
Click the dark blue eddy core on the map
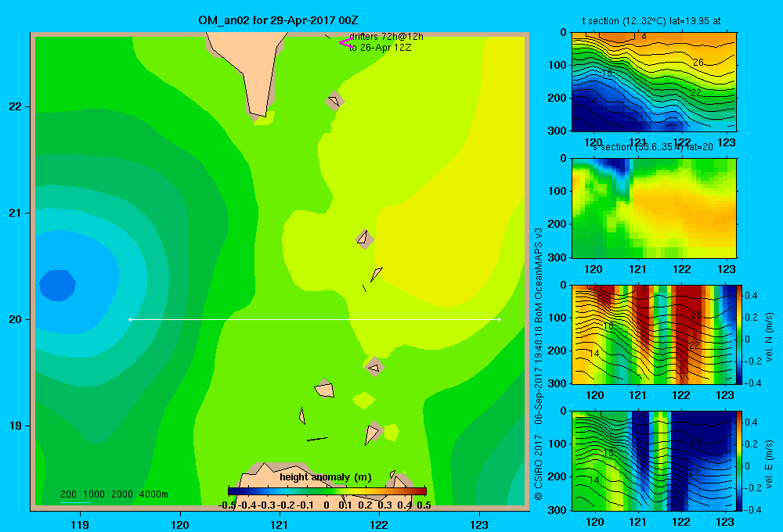[57, 285]
